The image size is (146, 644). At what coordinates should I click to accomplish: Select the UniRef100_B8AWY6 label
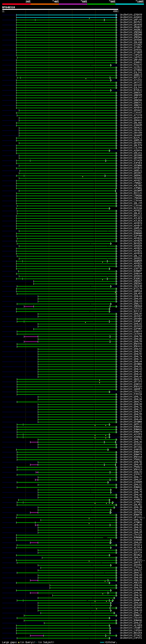pyautogui.click(x=131, y=600)
